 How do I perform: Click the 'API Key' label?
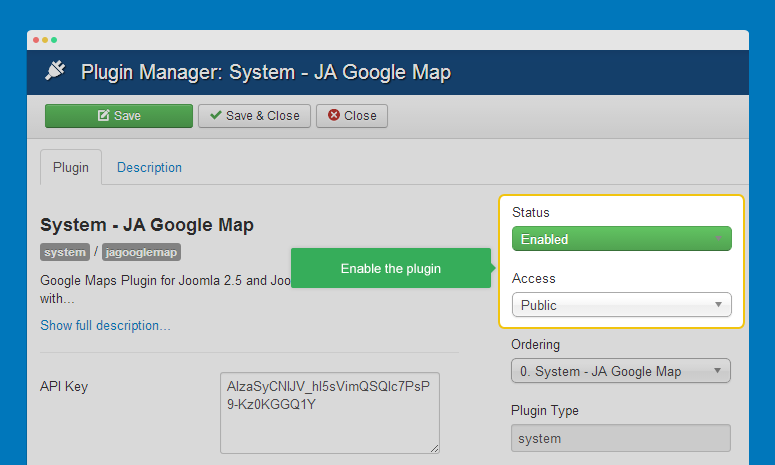coord(64,386)
